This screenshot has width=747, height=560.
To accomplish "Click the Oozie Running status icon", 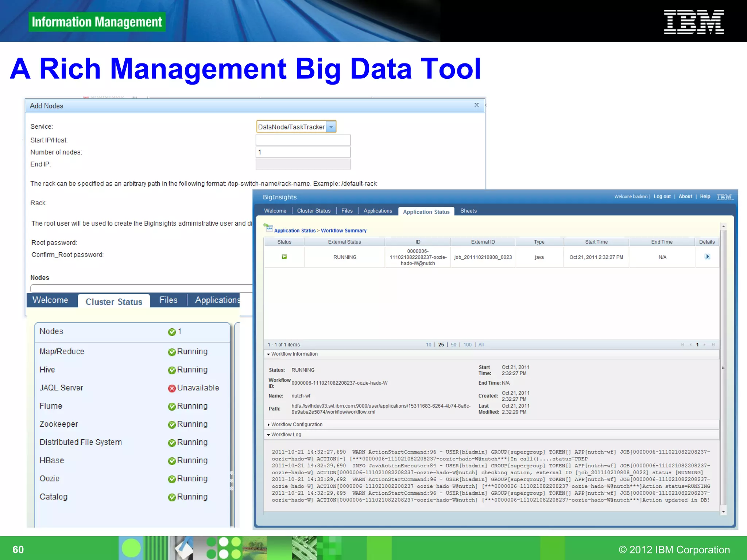I will tap(172, 479).
